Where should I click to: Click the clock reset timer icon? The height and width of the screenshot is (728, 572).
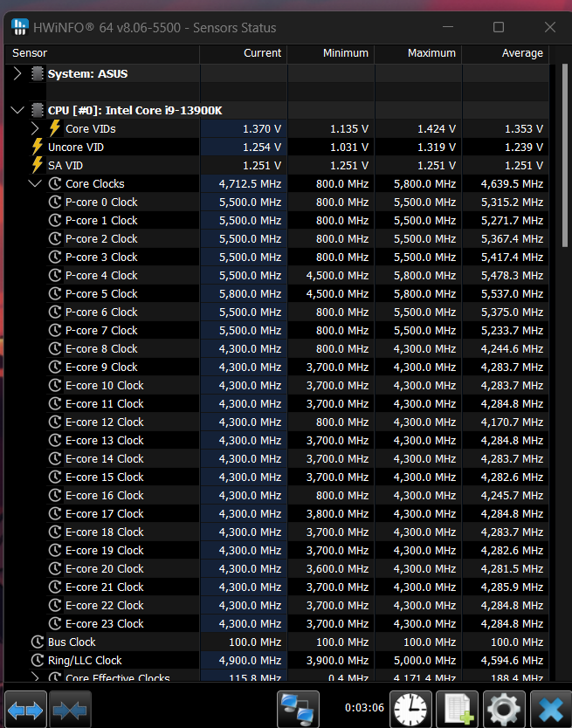(410, 709)
